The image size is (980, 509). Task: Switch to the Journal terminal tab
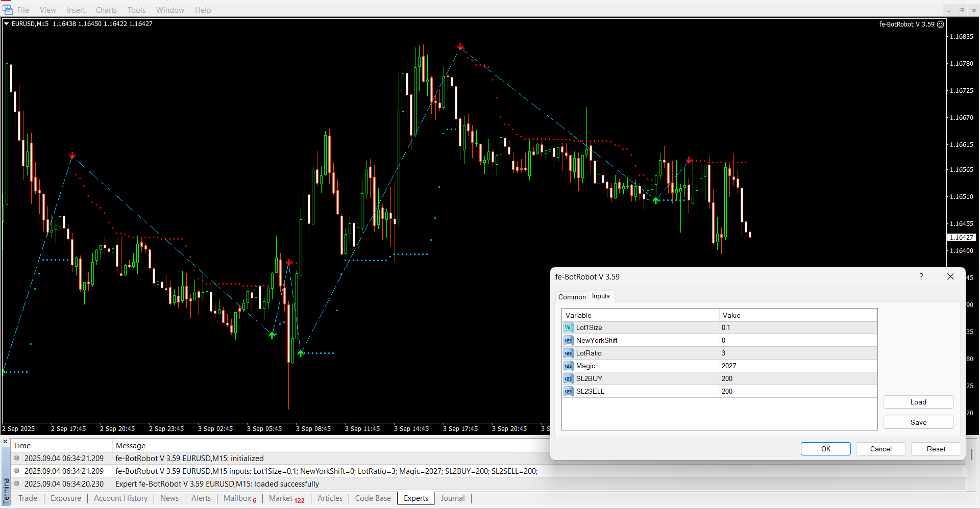[x=452, y=498]
